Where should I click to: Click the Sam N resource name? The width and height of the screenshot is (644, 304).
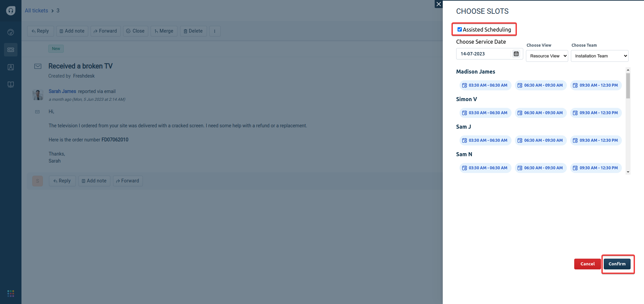pos(464,154)
